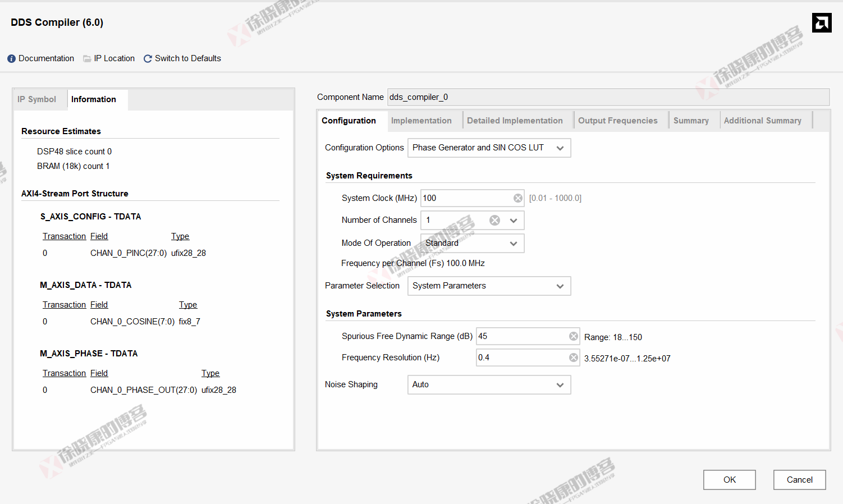Screen dimensions: 843x504
Task: Click the IP Location folder icon
Action: point(87,59)
